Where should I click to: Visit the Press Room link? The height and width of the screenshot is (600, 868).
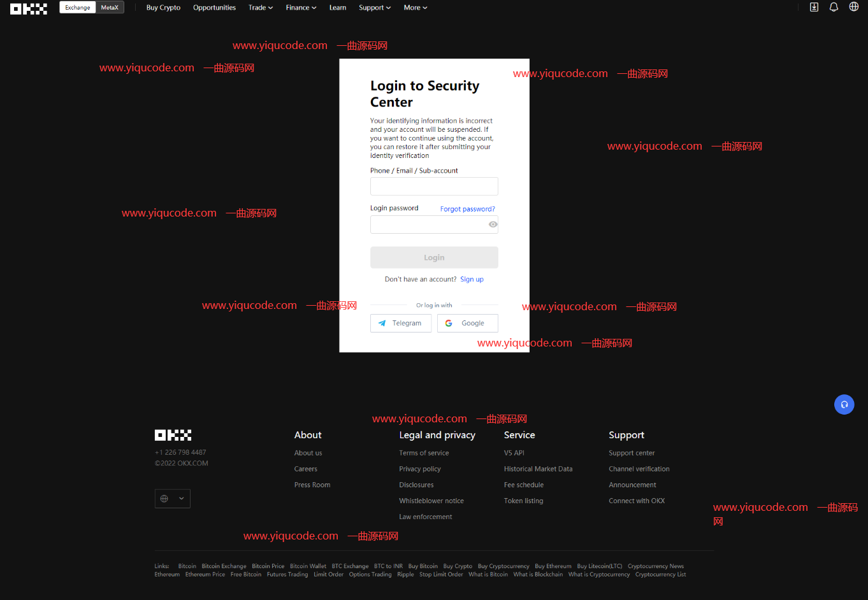coord(312,485)
